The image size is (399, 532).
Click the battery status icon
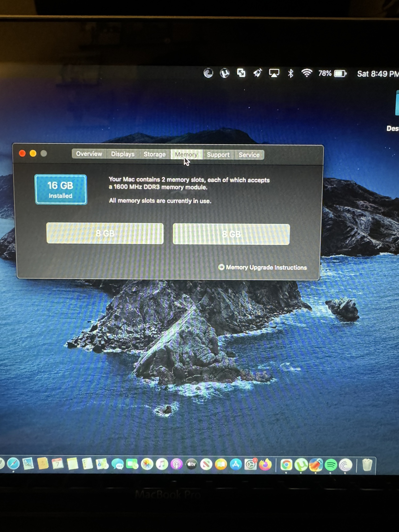pyautogui.click(x=340, y=74)
